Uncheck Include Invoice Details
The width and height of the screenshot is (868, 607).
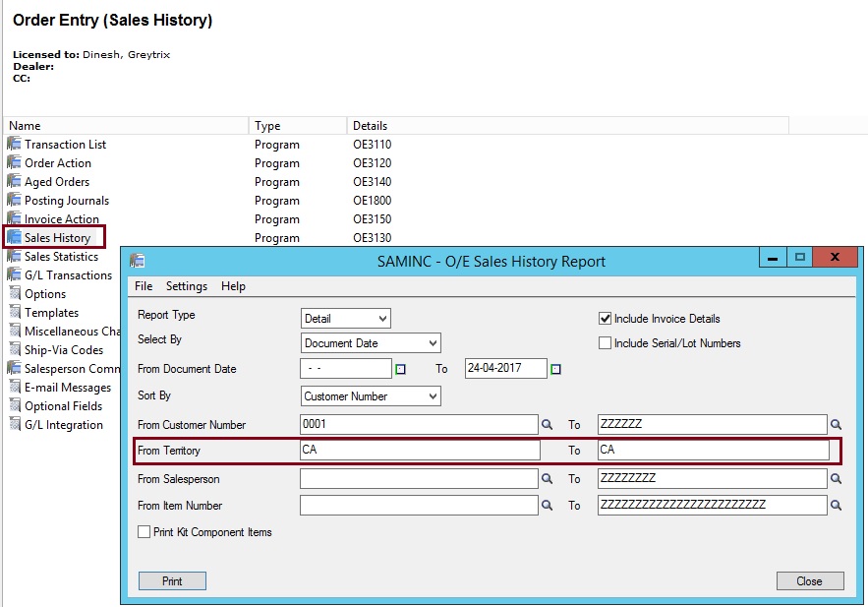coord(605,319)
